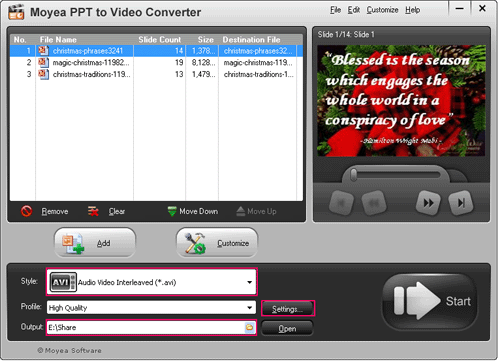The width and height of the screenshot is (500, 362).
Task: Select magic-christmas-11982 file row
Action: tap(156, 62)
